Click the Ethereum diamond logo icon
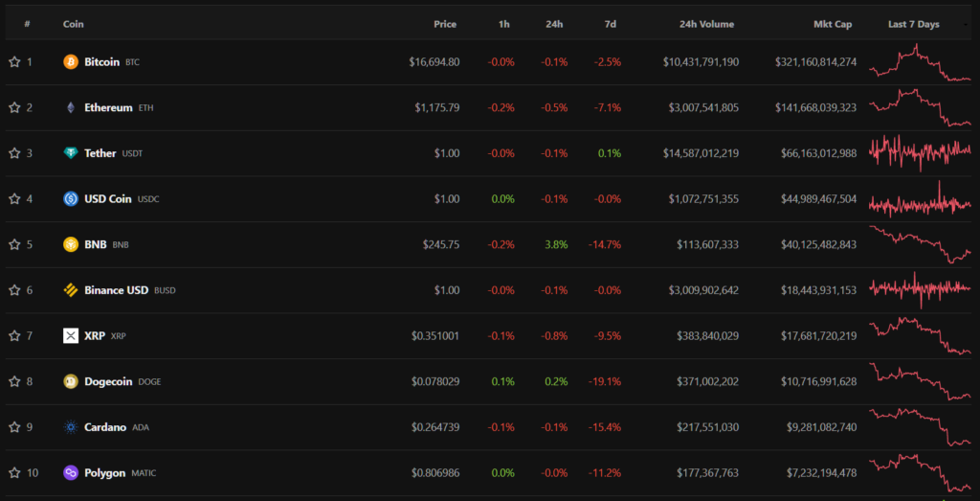This screenshot has width=980, height=501. click(70, 107)
